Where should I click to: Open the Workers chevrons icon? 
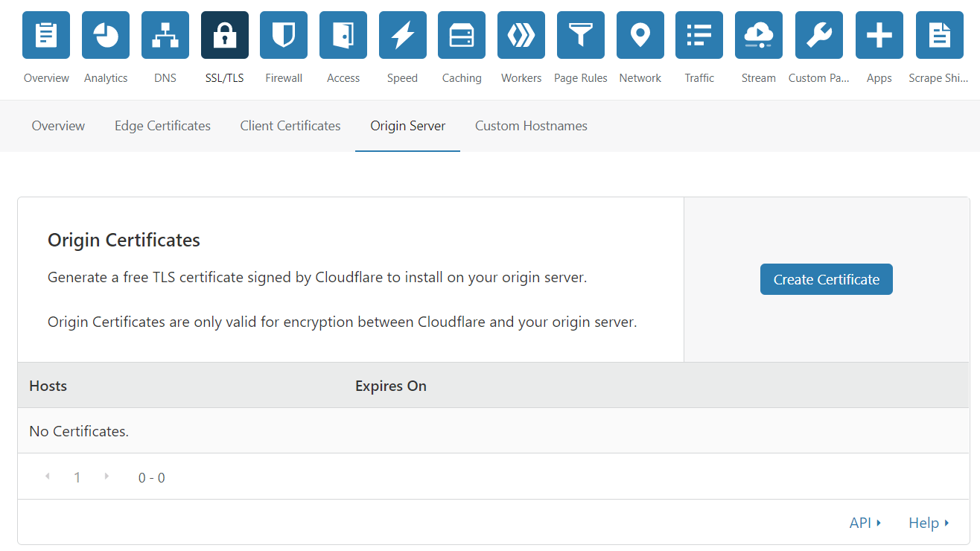click(521, 35)
